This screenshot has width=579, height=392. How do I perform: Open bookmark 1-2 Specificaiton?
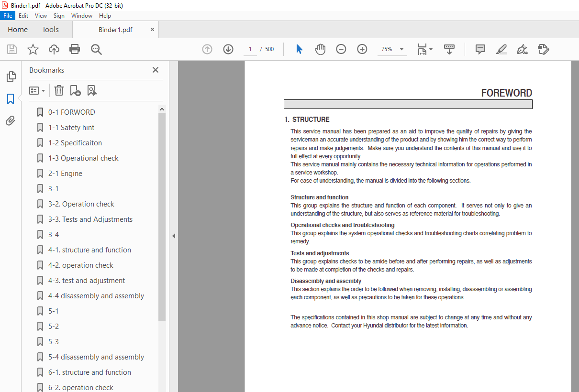(x=75, y=143)
